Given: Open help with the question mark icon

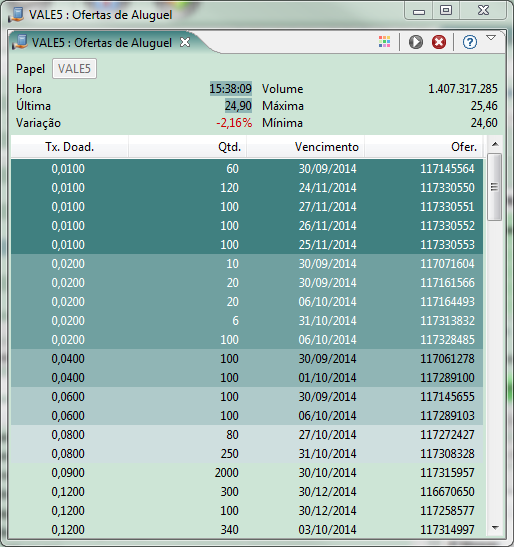Looking at the screenshot, I should pyautogui.click(x=470, y=42).
